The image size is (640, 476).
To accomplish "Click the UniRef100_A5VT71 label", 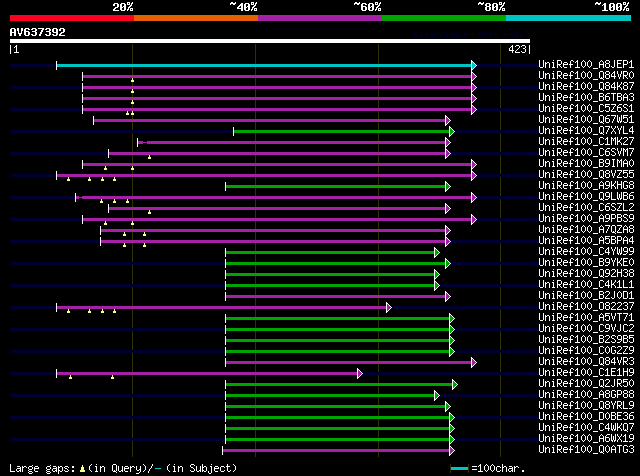I will click(586, 318).
